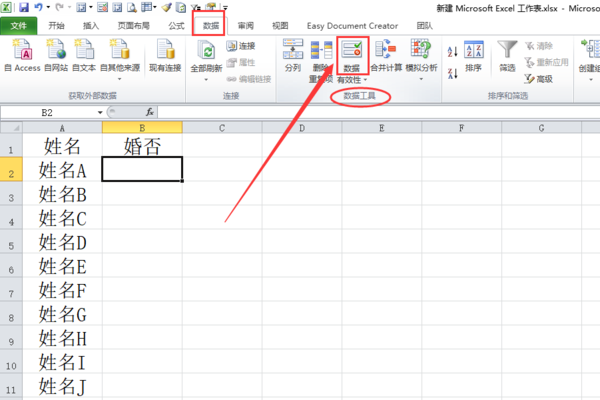600x400 pixels.
Task: Click cell B1 containing 婚否
Action: 142,146
